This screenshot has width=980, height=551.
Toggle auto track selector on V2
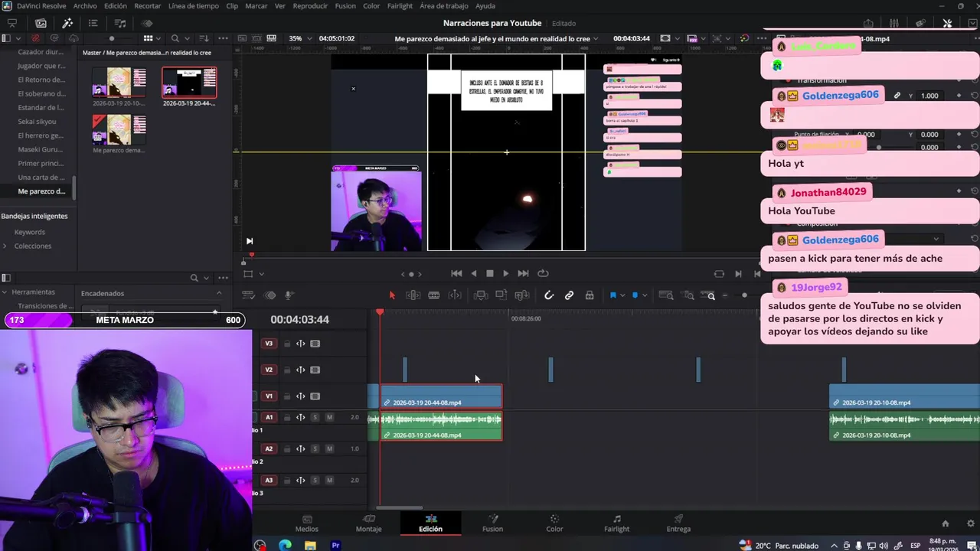301,370
